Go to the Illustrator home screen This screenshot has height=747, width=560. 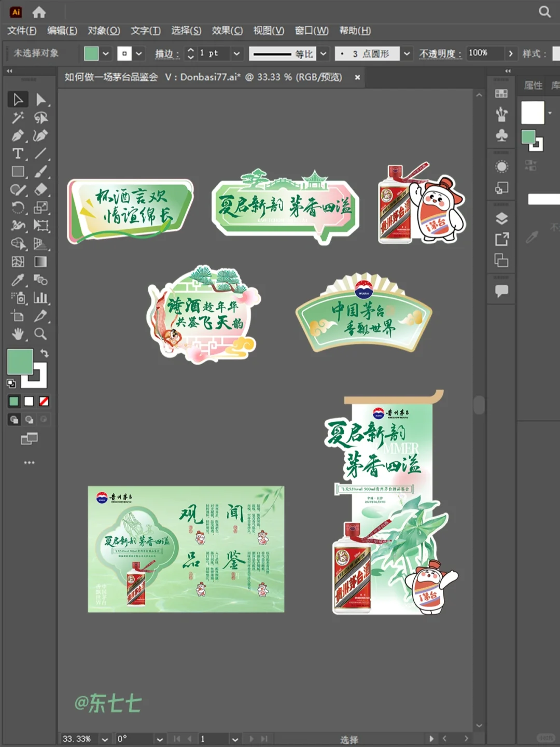[39, 12]
